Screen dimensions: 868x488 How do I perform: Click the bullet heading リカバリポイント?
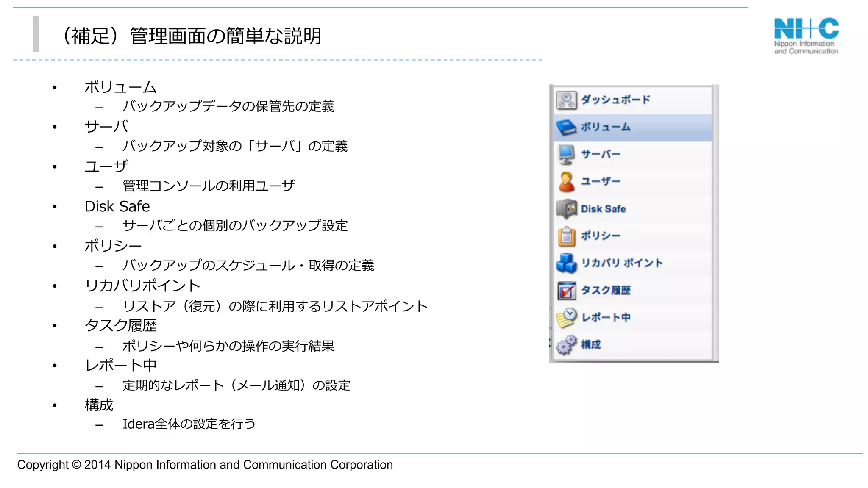click(x=143, y=286)
